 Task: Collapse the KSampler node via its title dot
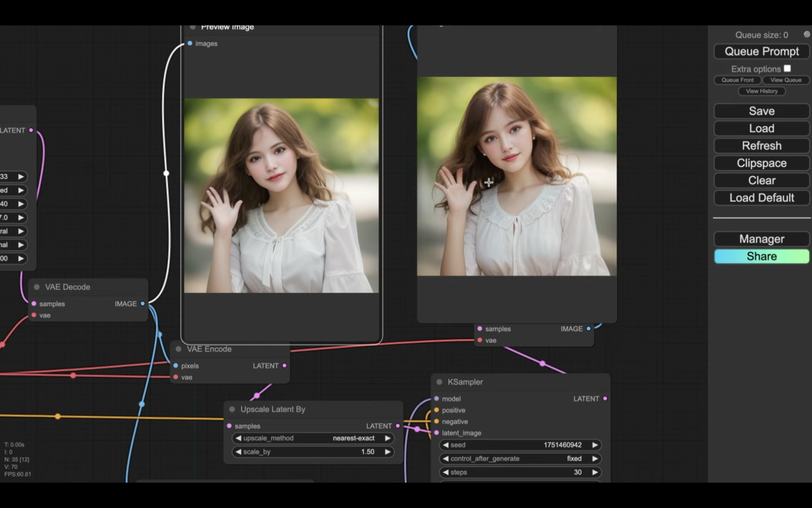coord(439,382)
